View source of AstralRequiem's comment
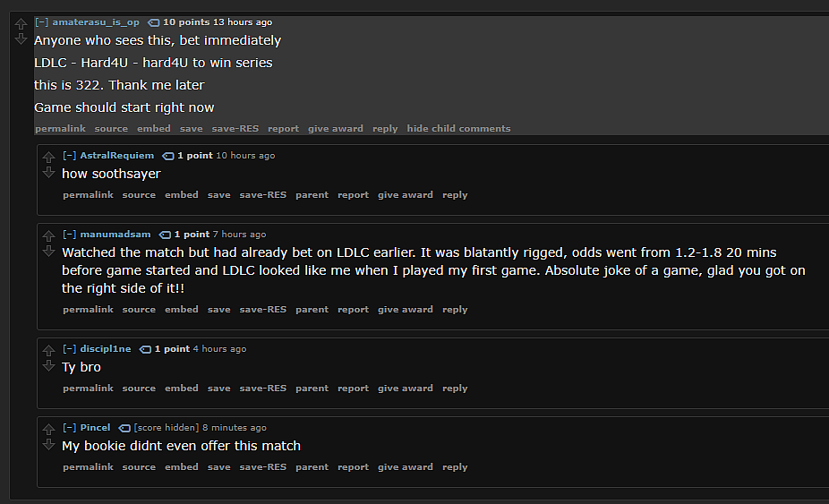The width and height of the screenshot is (829, 504). coord(139,194)
